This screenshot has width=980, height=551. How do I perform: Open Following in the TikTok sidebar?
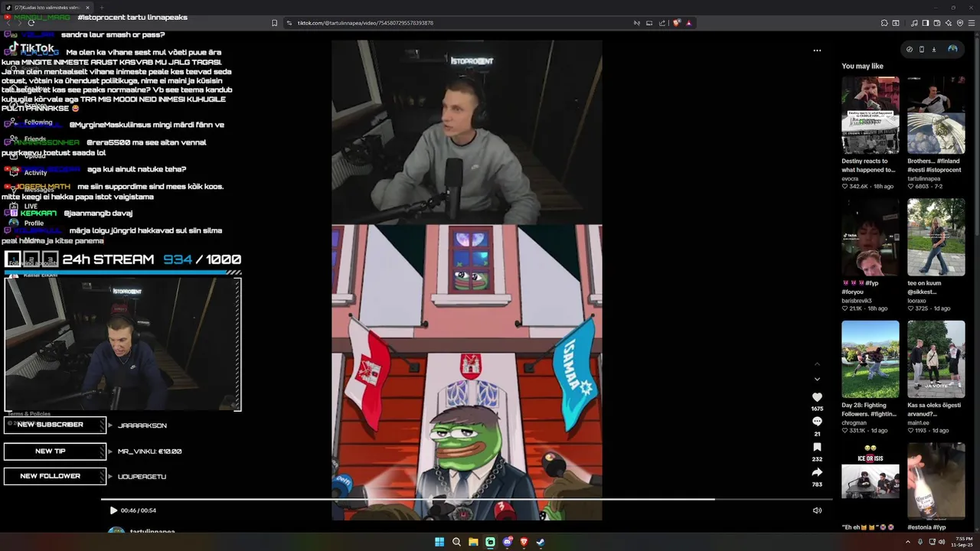click(38, 122)
